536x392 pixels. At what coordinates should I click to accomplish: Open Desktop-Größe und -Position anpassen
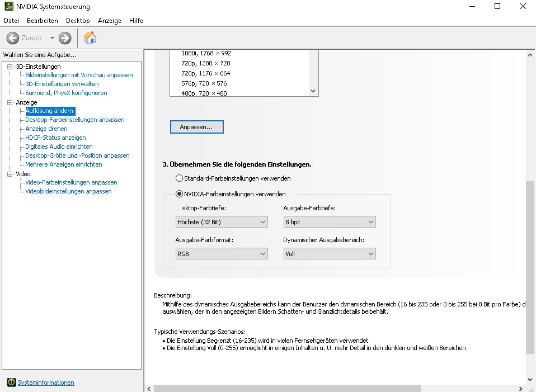pyautogui.click(x=77, y=155)
